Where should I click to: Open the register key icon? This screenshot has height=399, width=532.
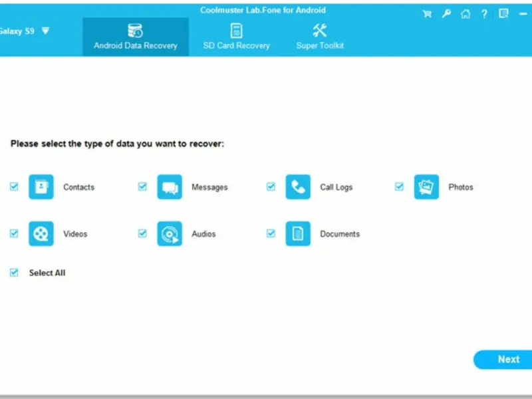446,14
